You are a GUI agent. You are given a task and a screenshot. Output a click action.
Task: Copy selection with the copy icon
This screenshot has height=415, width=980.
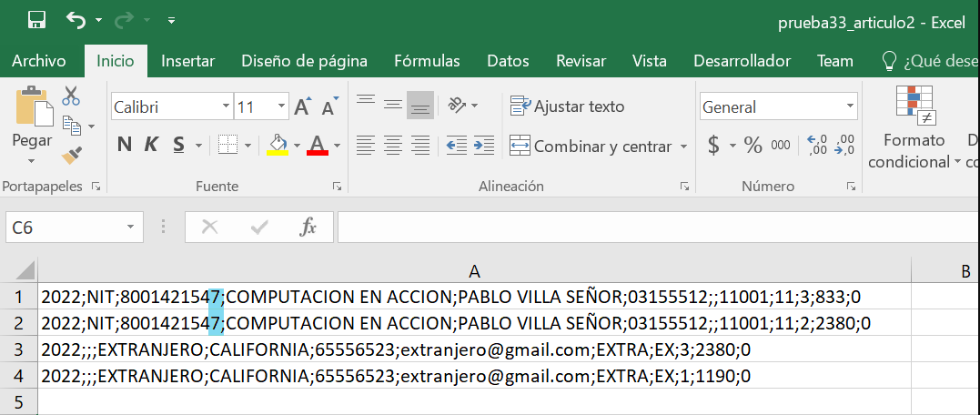71,126
